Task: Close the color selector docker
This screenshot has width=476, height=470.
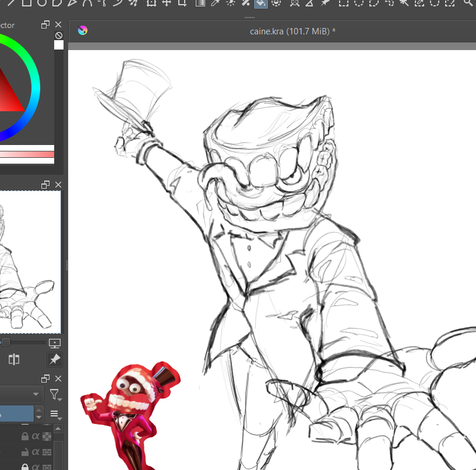Action: click(x=58, y=24)
